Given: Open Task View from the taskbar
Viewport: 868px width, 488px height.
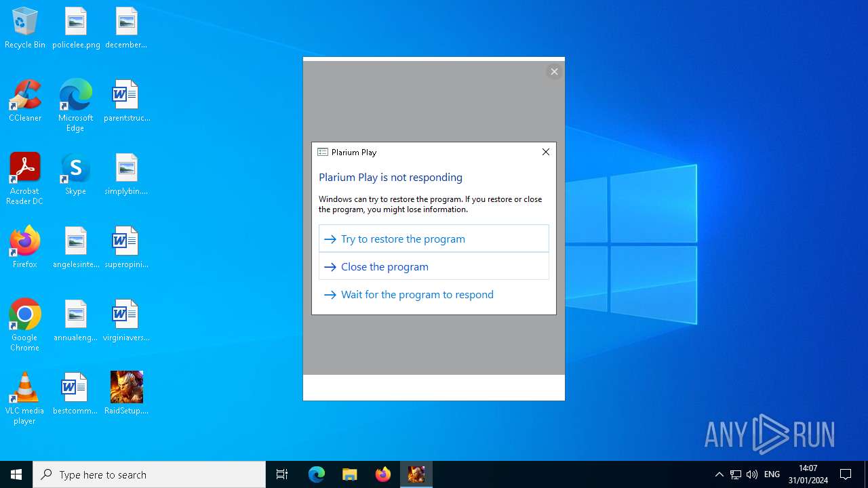Looking at the screenshot, I should 282,474.
